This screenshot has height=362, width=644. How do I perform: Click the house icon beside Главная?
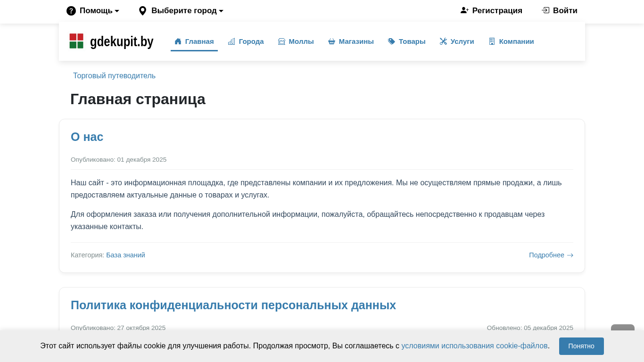178,41
